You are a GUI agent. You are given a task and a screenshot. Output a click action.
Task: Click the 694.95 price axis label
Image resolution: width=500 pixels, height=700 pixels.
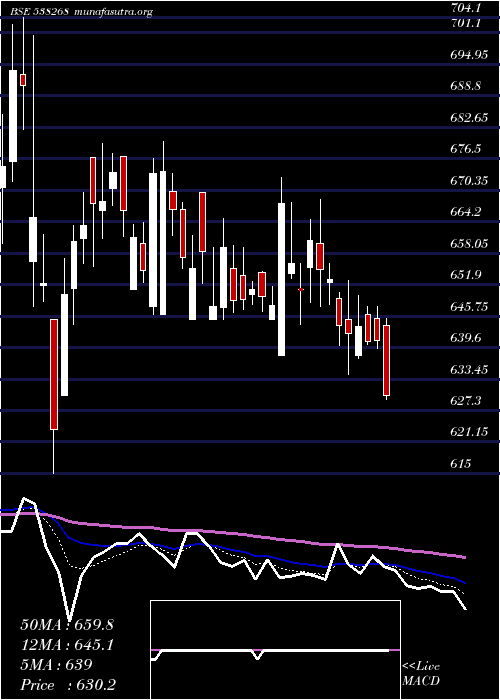coord(467,54)
